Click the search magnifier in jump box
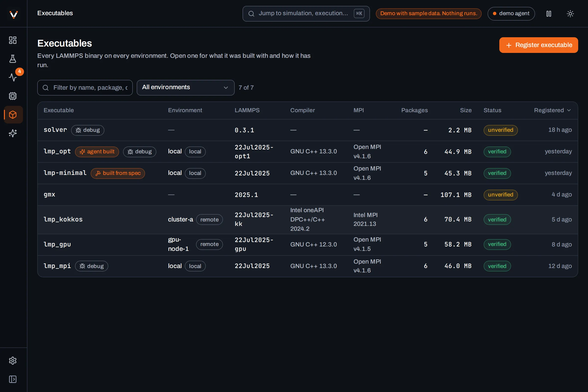This screenshot has height=392, width=588. [x=251, y=14]
